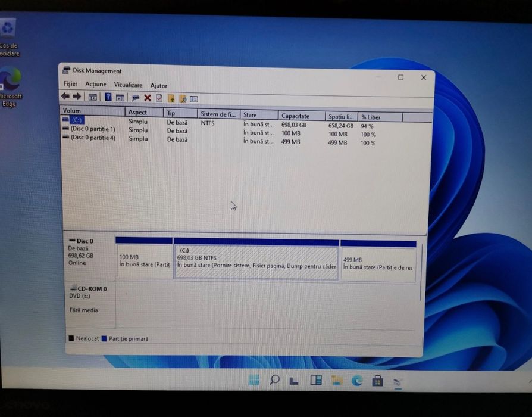The width and height of the screenshot is (532, 417).
Task: Sort by the Volum column header
Action: [93, 111]
